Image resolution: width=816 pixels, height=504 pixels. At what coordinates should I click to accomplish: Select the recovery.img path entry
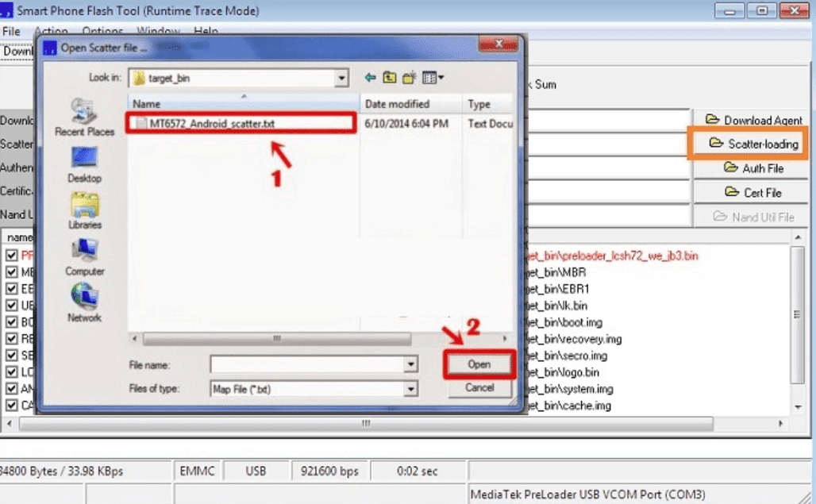point(574,339)
